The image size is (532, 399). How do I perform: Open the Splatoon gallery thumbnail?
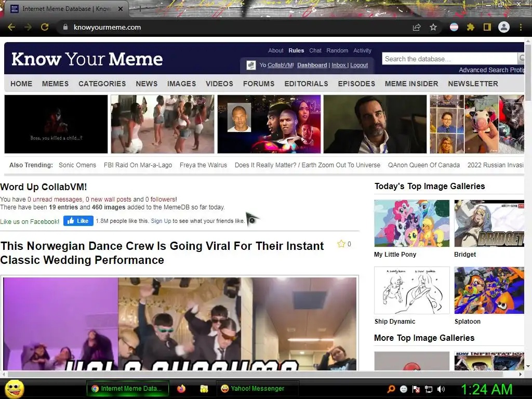tap(489, 290)
